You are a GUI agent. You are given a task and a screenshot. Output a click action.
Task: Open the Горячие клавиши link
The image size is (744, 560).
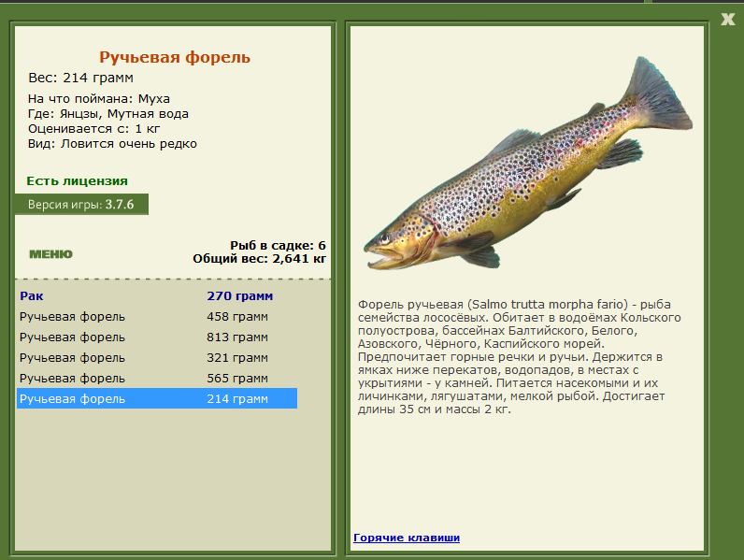click(x=407, y=538)
